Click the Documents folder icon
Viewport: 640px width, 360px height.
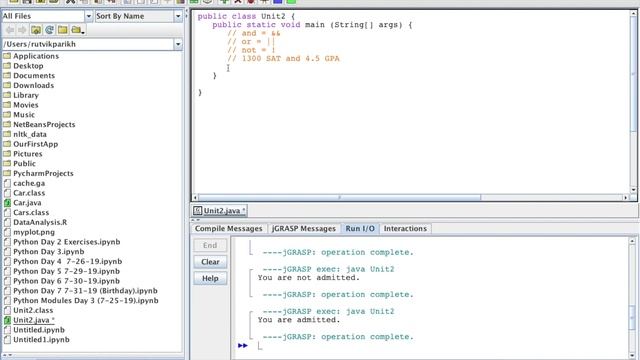pyautogui.click(x=7, y=76)
